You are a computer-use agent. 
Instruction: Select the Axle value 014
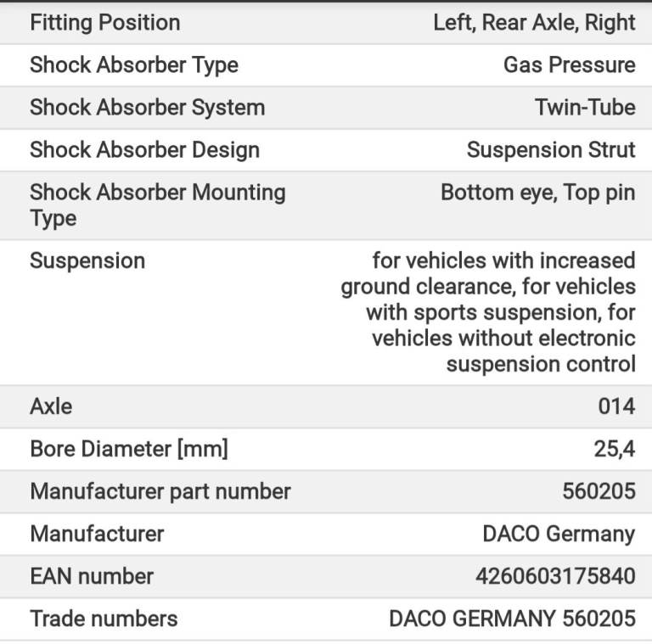[x=616, y=406]
